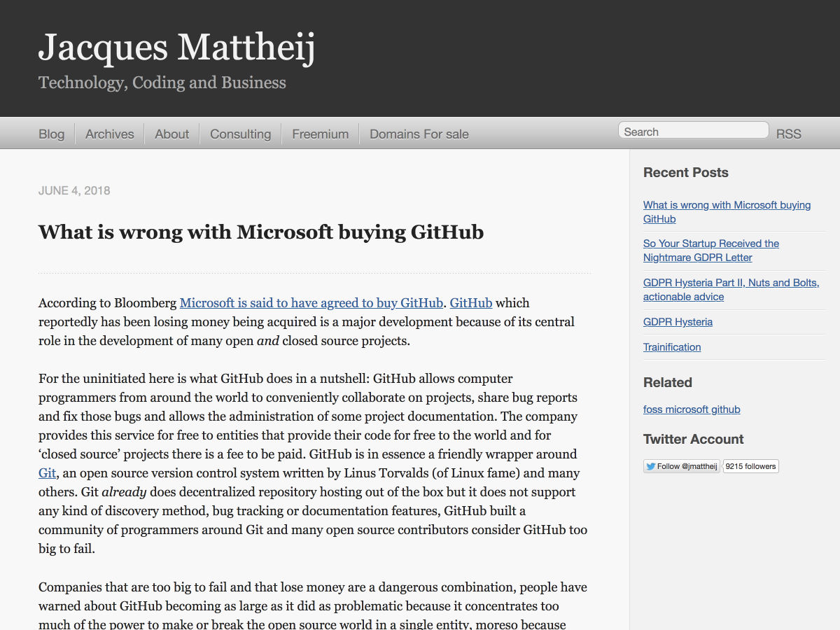The image size is (840, 630).
Task: Click the article title heading
Action: [261, 232]
